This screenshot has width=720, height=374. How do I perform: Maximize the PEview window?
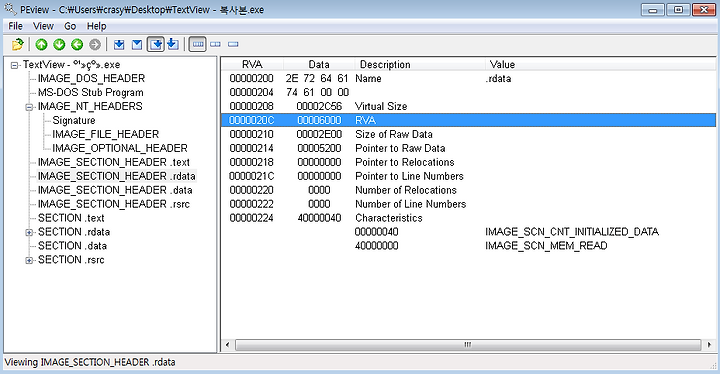(678, 10)
